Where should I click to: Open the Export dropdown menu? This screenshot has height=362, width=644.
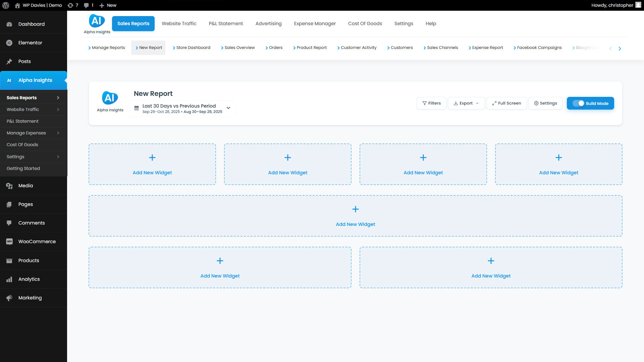(x=466, y=103)
